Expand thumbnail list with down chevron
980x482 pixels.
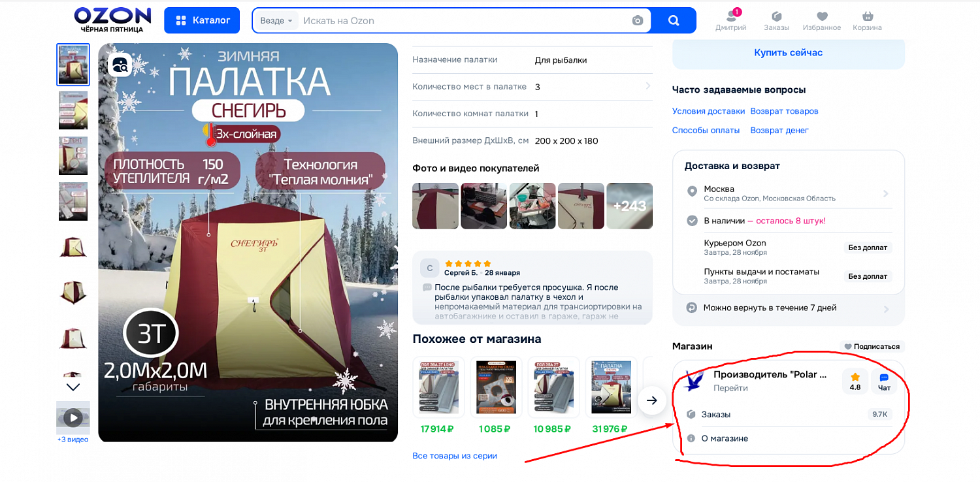(74, 387)
